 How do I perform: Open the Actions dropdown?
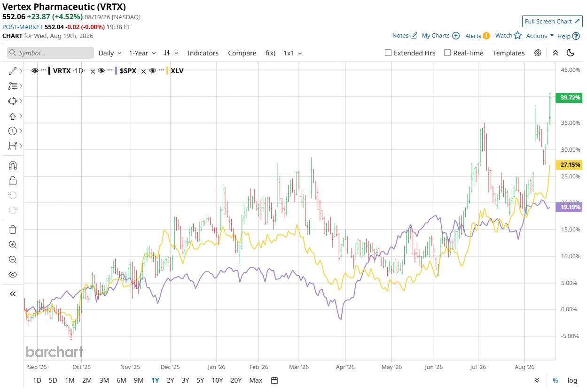(540, 36)
